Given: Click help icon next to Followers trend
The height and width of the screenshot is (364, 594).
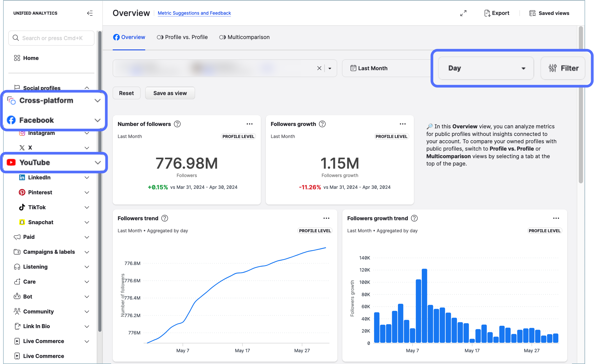Looking at the screenshot, I should click(165, 218).
